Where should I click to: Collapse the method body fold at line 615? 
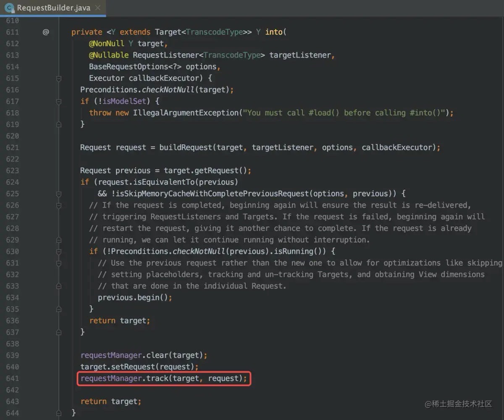pyautogui.click(x=59, y=78)
